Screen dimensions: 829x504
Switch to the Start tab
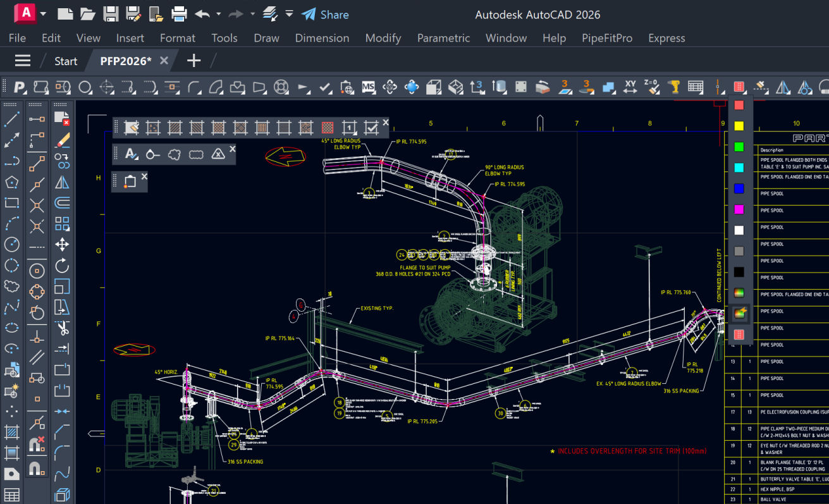66,61
